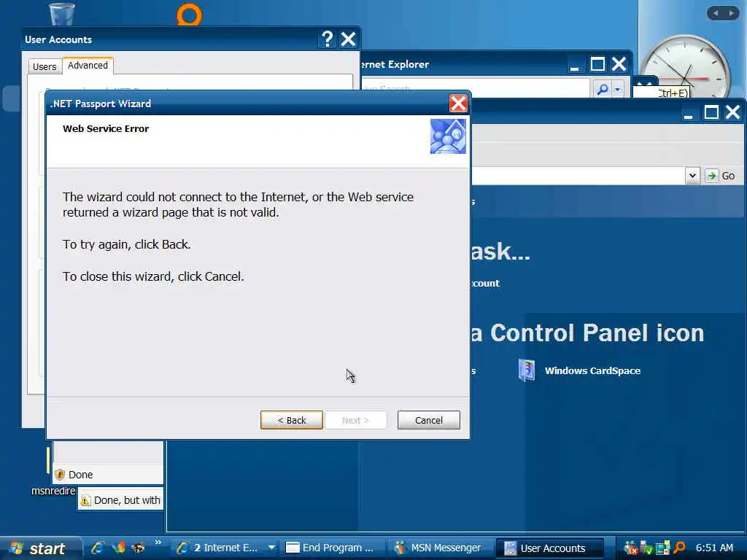The height and width of the screenshot is (560, 747).
Task: Open the search provider dropdown arrow
Action: (x=617, y=89)
